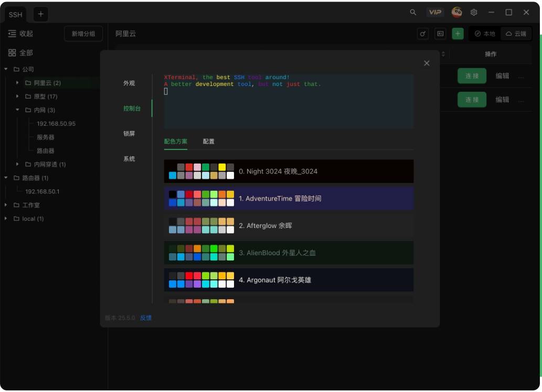The width and height of the screenshot is (542, 392).
Task: Select the 服务器 host in the tree
Action: point(45,137)
